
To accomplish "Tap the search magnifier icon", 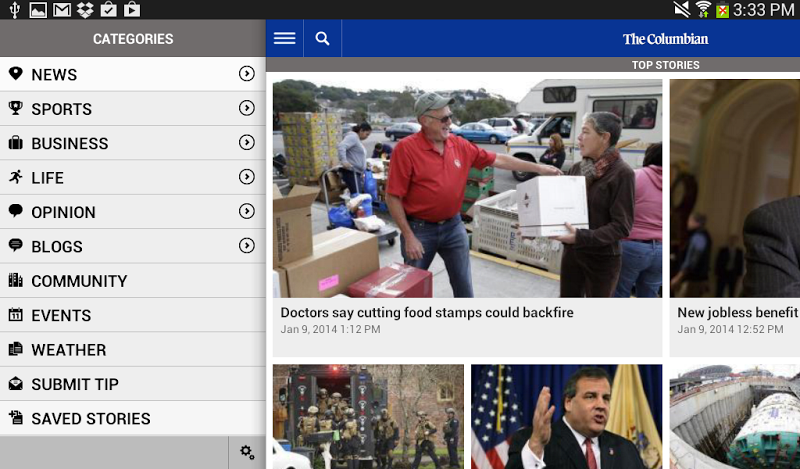I will 322,38.
